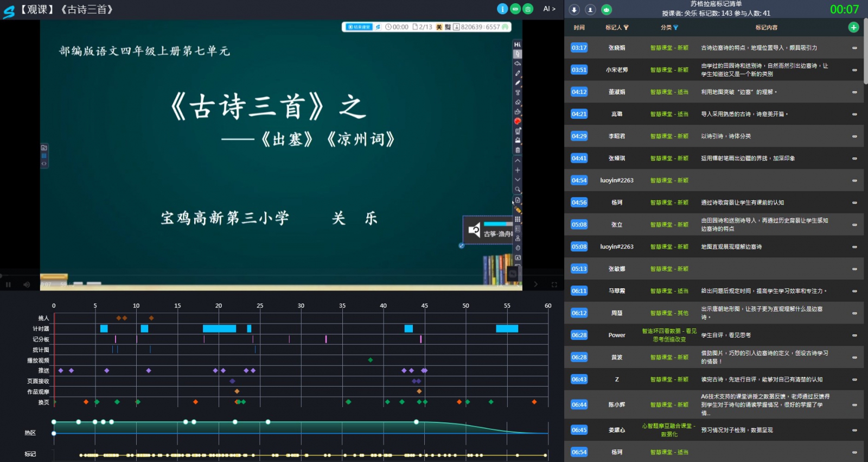Open the 标记人 filter funnel
Screen dimensions: 868x462
click(x=626, y=28)
